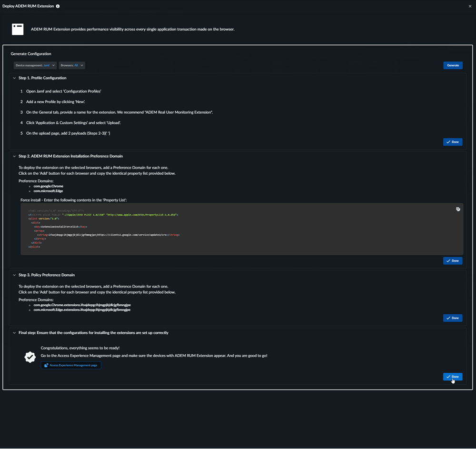Collapse Step 2 Installation Preference Domain section
This screenshot has width=476, height=449.
14,156
